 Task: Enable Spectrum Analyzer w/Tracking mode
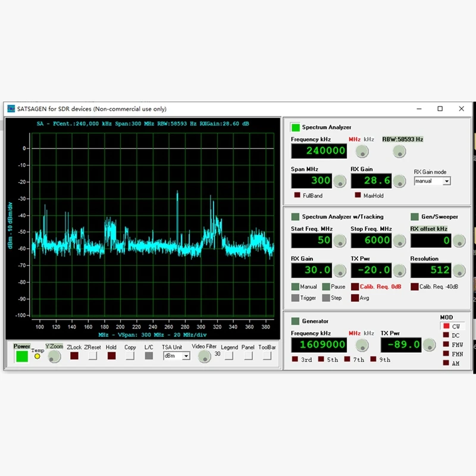coord(295,217)
